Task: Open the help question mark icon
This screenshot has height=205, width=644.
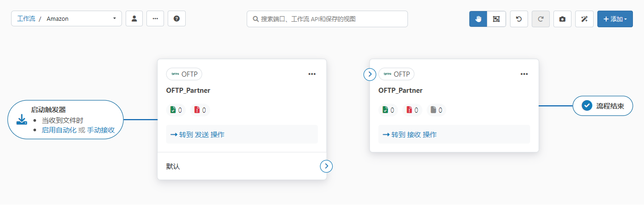Action: pos(176,19)
